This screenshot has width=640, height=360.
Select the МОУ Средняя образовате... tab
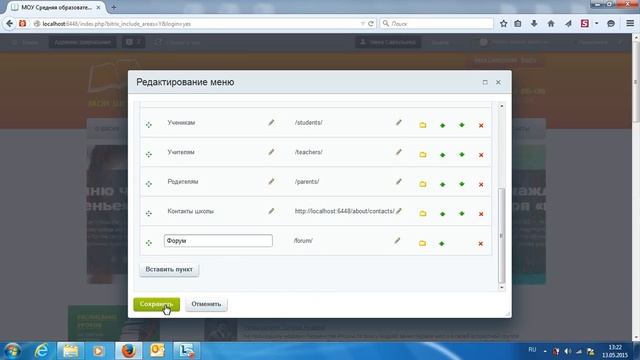coord(56,7)
